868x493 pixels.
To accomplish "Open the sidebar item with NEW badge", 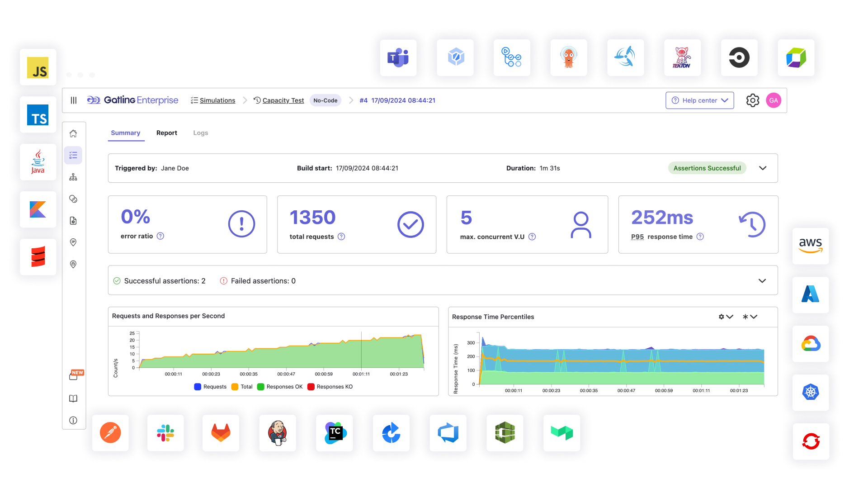I will click(x=75, y=375).
